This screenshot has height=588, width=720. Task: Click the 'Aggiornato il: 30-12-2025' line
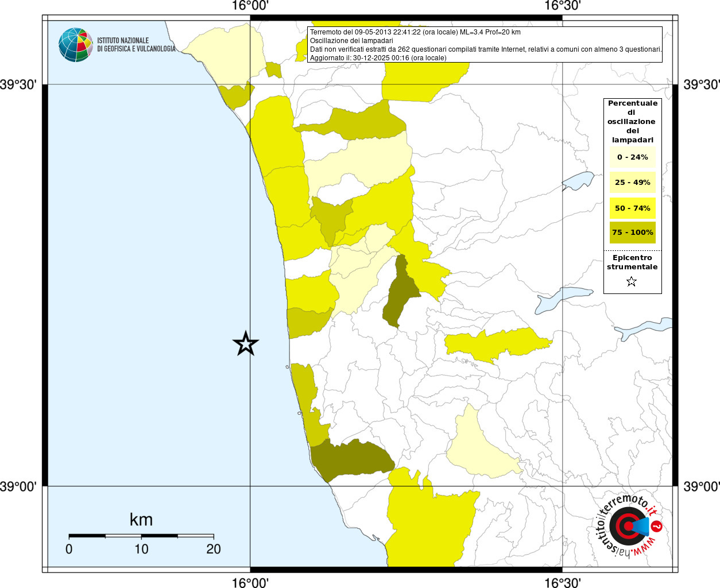click(378, 58)
